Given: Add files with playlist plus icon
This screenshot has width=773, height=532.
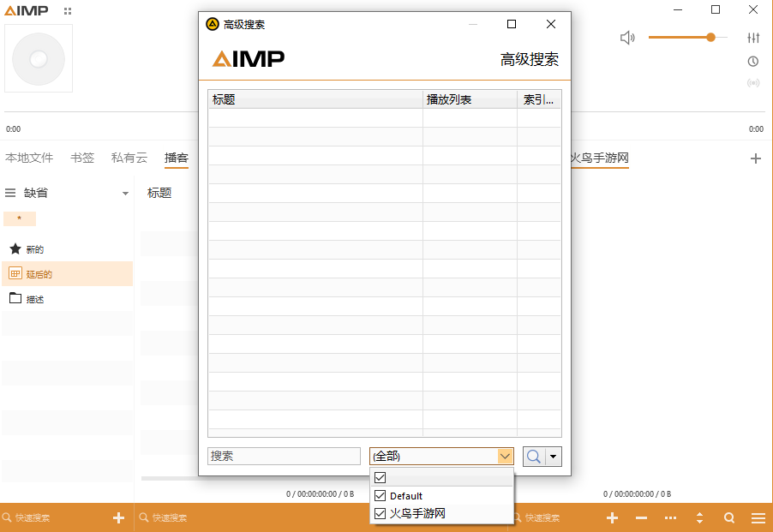Looking at the screenshot, I should pos(612,517).
